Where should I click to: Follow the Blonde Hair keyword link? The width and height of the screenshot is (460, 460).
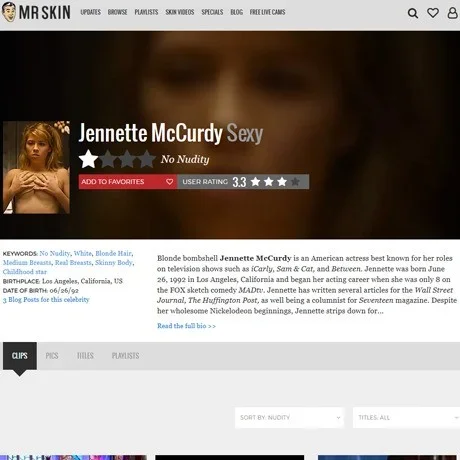113,253
